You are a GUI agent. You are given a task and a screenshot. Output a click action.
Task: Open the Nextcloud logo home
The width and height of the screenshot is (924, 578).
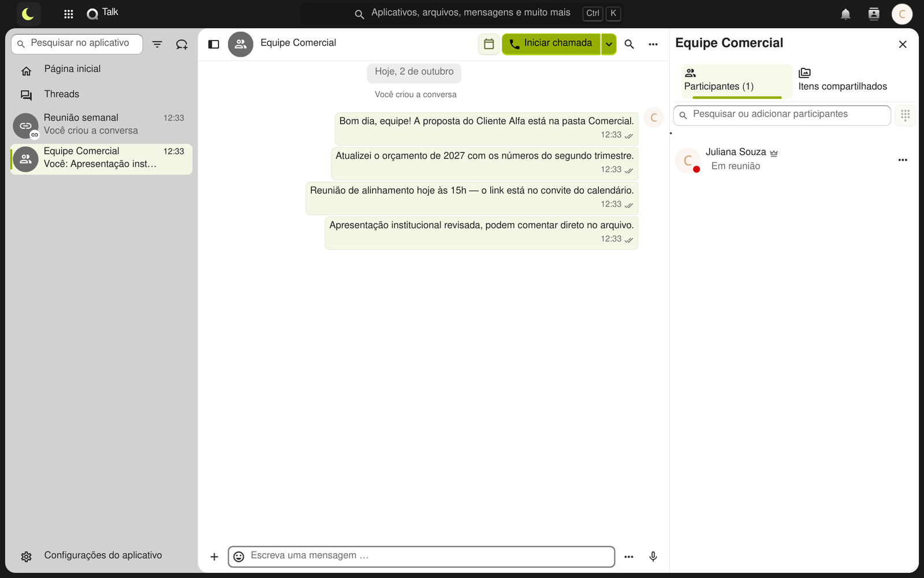pyautogui.click(x=28, y=14)
